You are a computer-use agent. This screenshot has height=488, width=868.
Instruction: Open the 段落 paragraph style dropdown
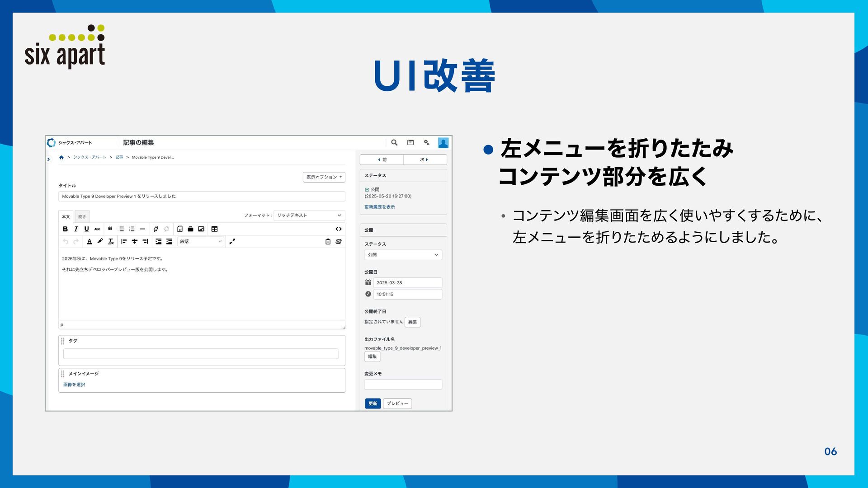coord(201,242)
